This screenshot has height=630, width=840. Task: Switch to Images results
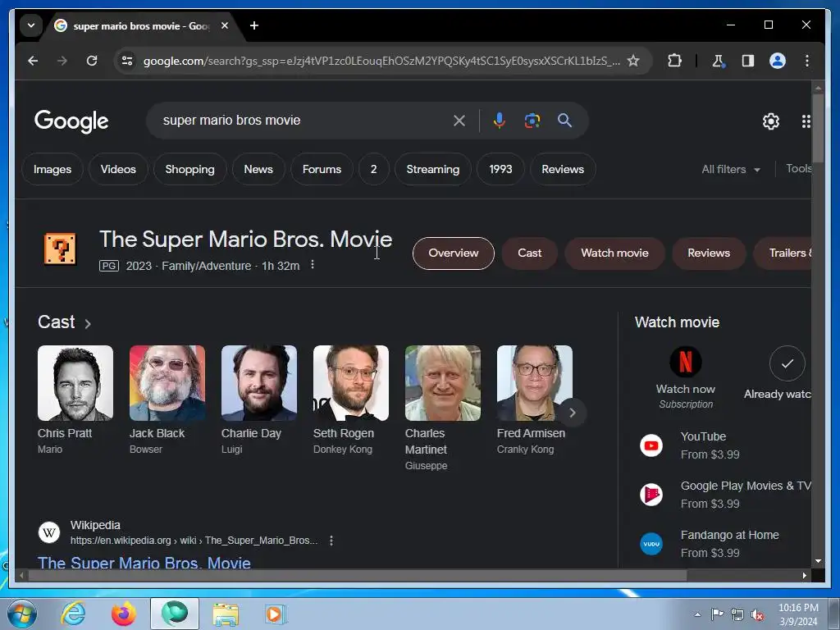coord(52,169)
